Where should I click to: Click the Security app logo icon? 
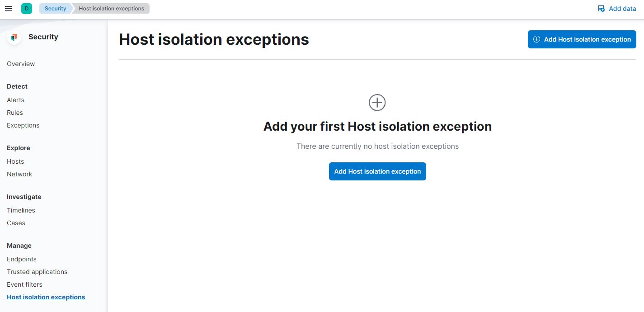click(x=14, y=38)
